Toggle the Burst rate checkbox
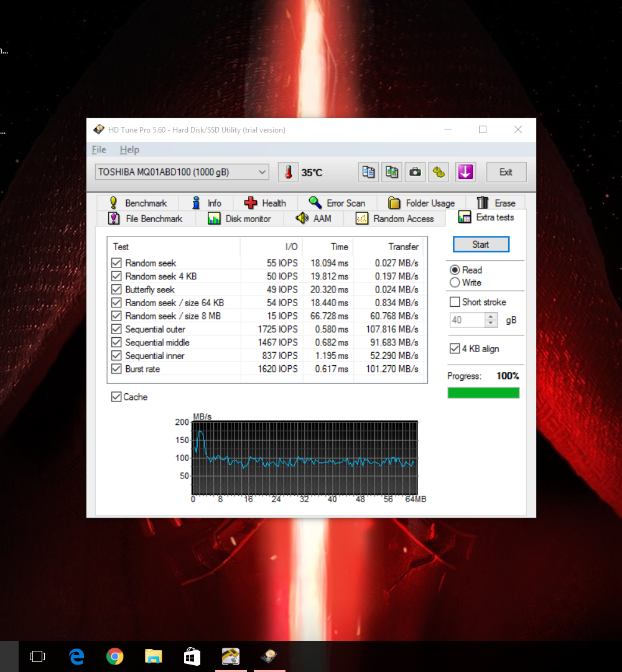This screenshot has width=622, height=672. point(116,369)
